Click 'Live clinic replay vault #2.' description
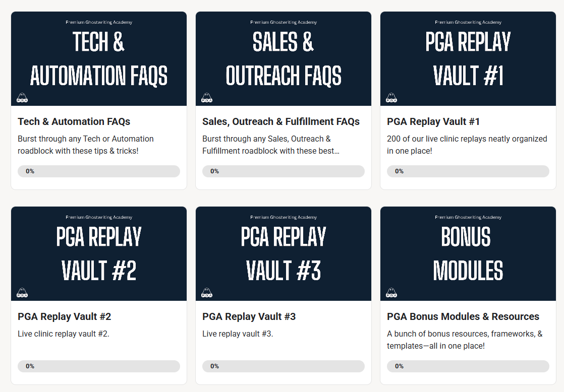The image size is (564, 392). [63, 334]
